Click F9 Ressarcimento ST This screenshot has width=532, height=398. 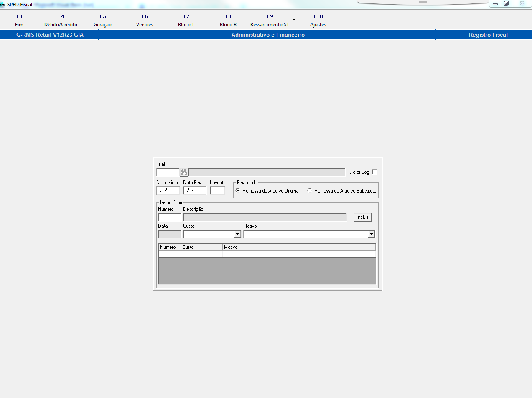(270, 20)
